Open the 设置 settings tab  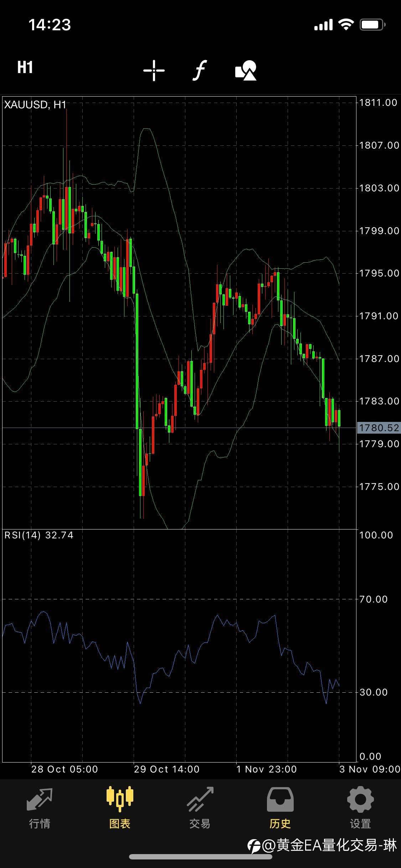point(360,808)
